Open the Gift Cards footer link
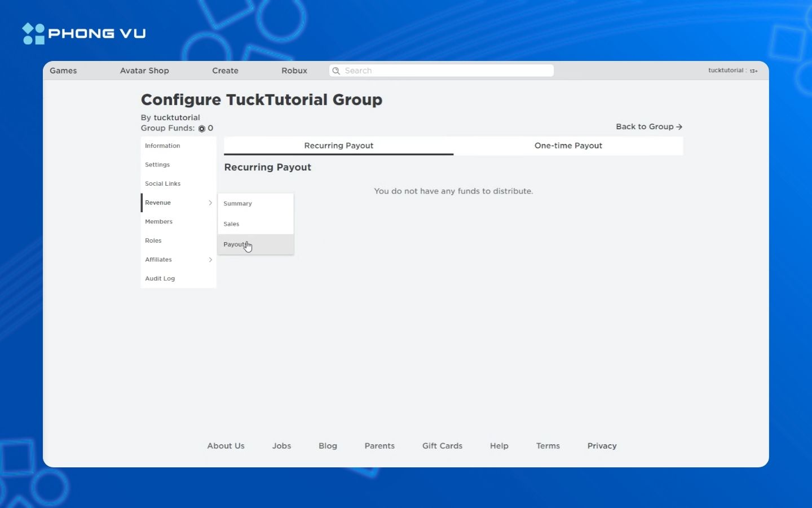This screenshot has width=812, height=508. coord(442,446)
